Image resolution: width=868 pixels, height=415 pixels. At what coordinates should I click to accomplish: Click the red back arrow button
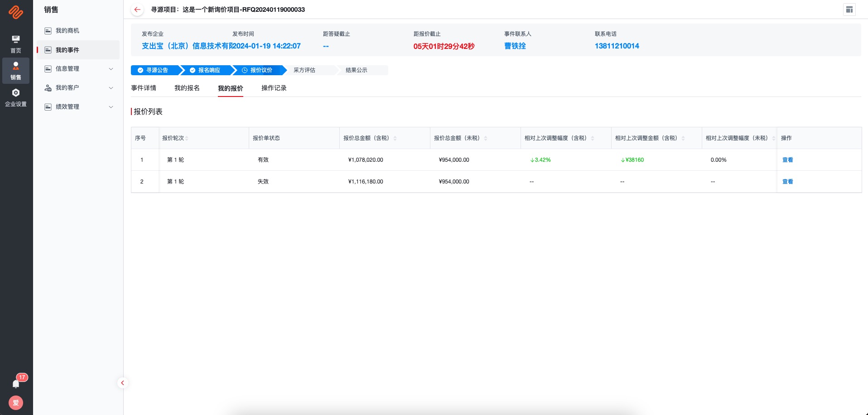pos(137,10)
